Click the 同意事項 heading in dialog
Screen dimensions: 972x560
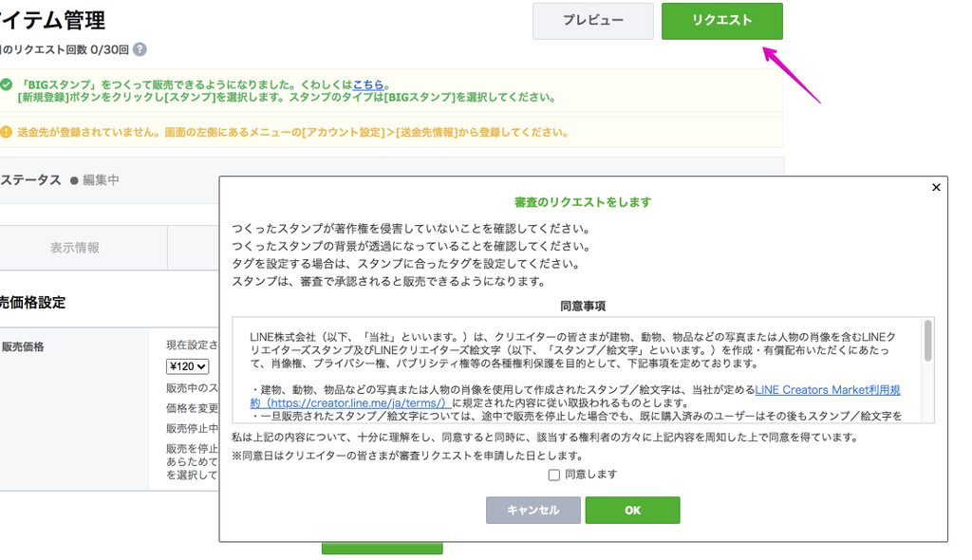(583, 306)
